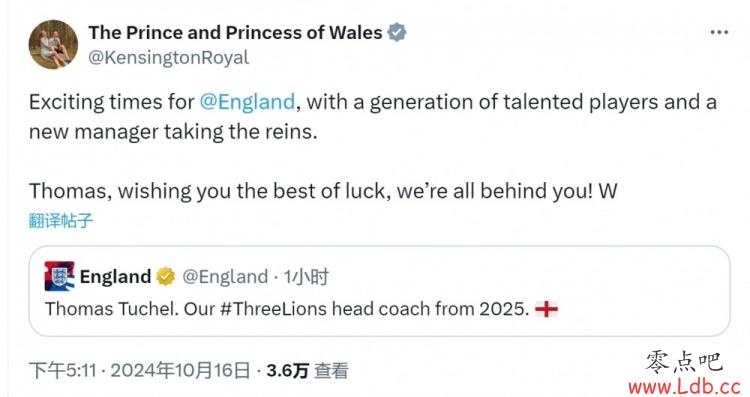Click the 2024年10月16日 post date
Image resolution: width=750 pixels, height=397 pixels.
point(180,371)
